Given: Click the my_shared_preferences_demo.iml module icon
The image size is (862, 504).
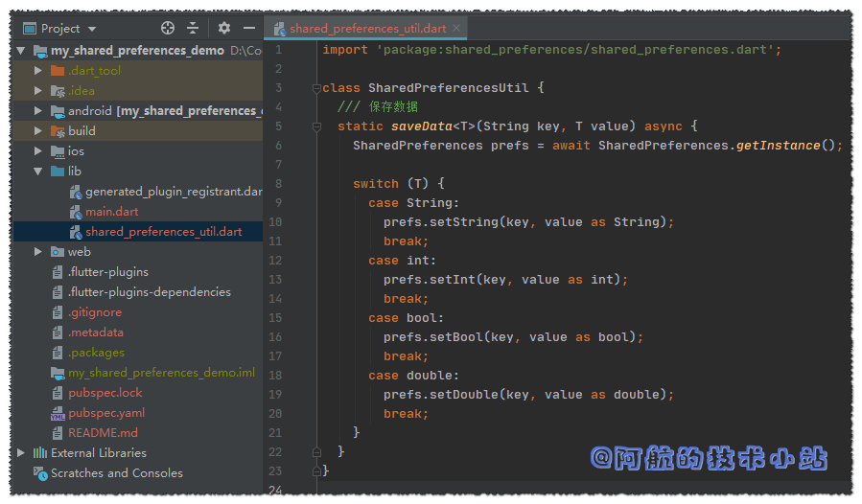Looking at the screenshot, I should click(58, 373).
